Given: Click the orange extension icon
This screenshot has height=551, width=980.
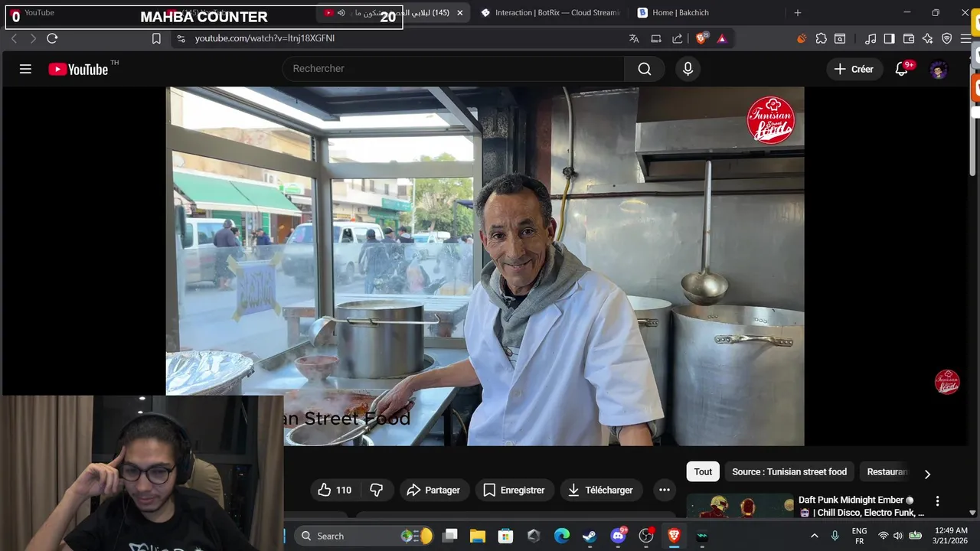Looking at the screenshot, I should pos(802,38).
